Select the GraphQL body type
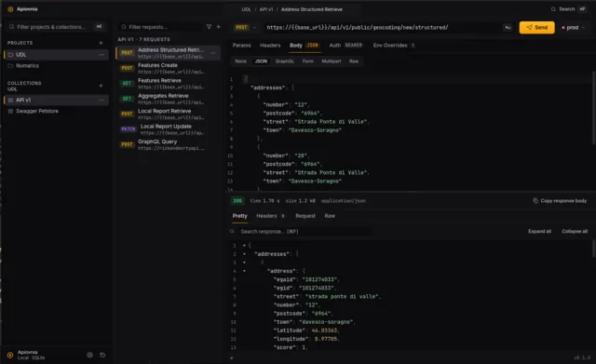Screen dimensions: 596x364 [285, 61]
